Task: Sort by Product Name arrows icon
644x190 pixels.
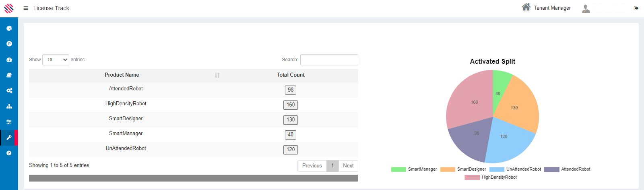Action: click(217, 75)
